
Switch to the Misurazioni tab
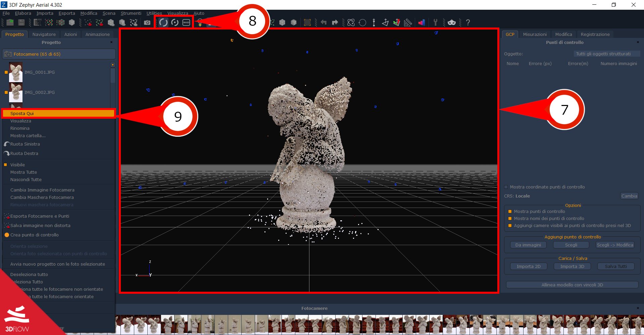click(x=535, y=34)
